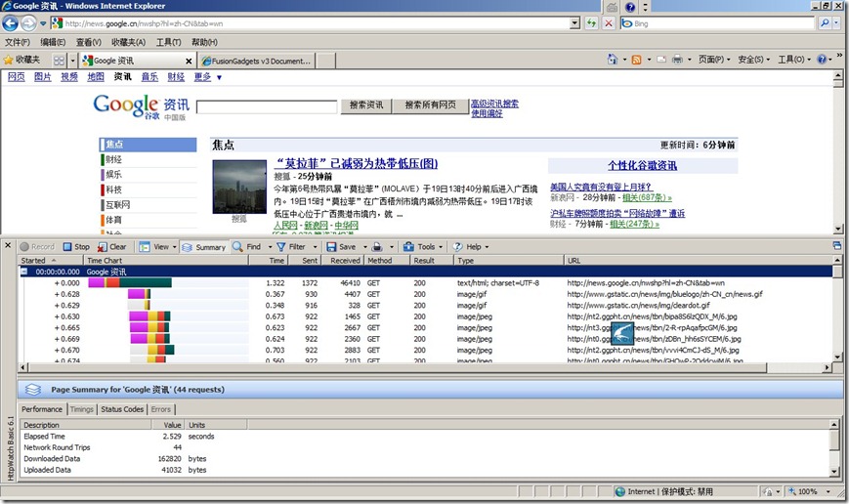Click HttpWatch Stop button
849x504 pixels.
point(76,247)
